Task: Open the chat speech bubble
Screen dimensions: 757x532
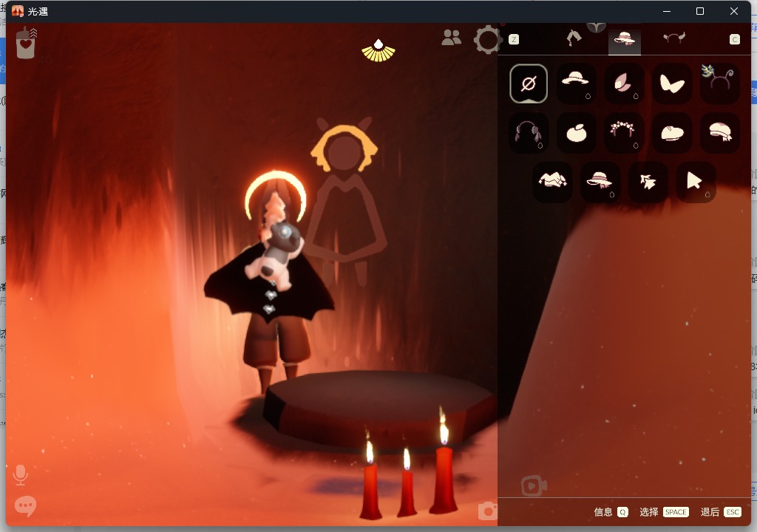Action: [x=25, y=506]
